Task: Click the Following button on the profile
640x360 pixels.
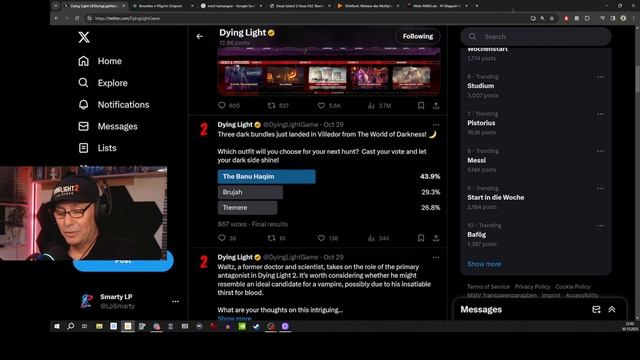Action: (418, 36)
